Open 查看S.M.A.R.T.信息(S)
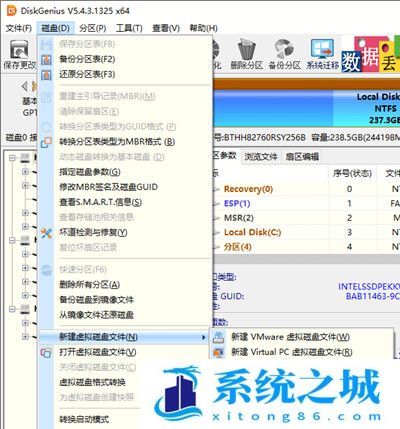The height and width of the screenshot is (429, 400). [125, 203]
